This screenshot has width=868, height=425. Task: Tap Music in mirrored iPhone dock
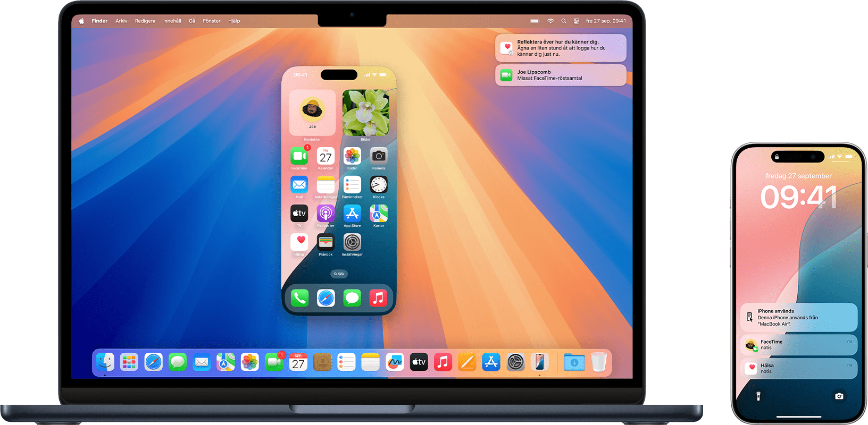pos(378,298)
